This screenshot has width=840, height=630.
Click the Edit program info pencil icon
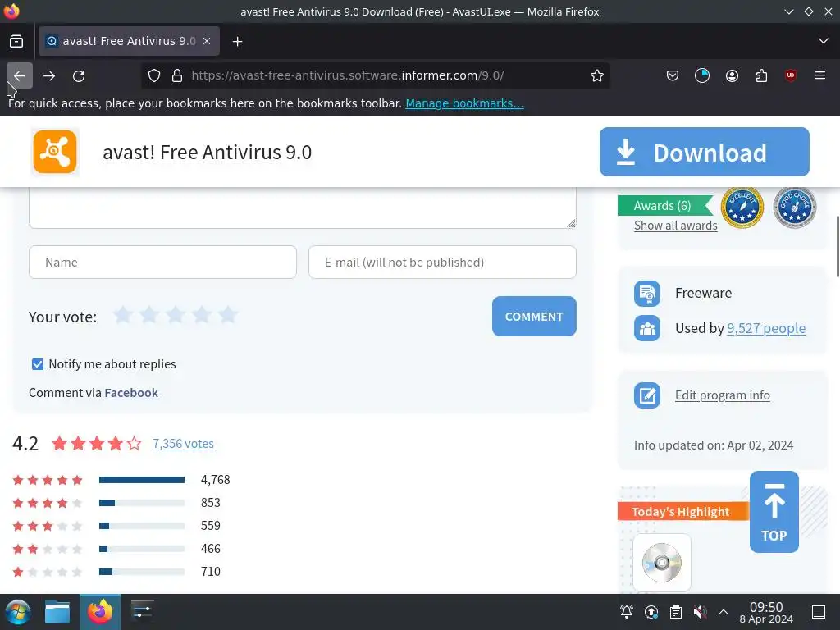647,395
